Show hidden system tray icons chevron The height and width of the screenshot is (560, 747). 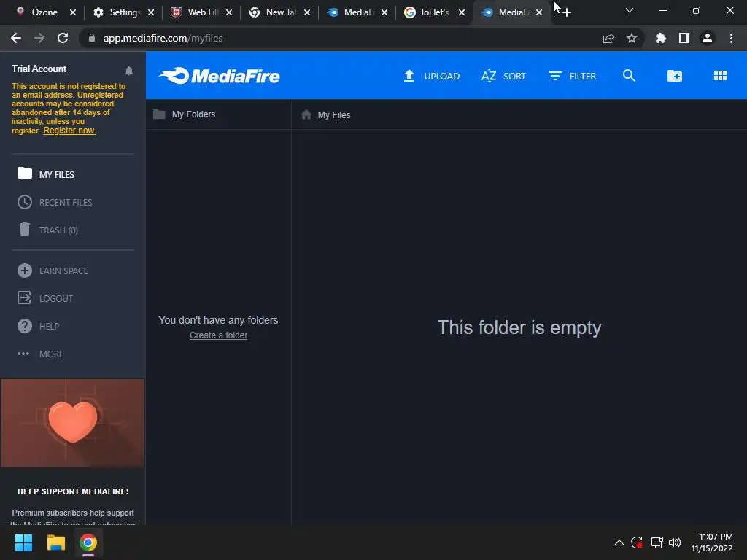tap(619, 542)
